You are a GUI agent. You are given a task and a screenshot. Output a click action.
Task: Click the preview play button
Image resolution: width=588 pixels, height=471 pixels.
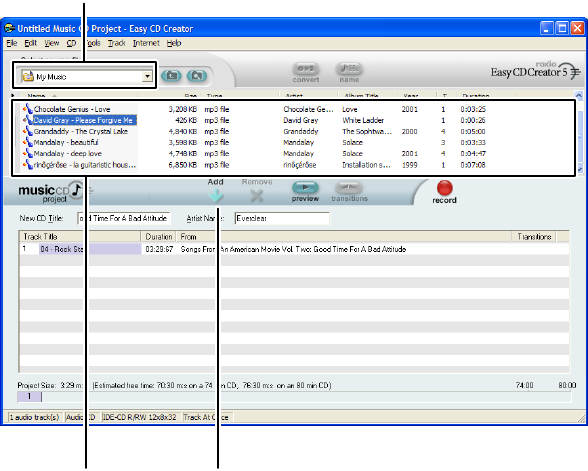click(x=305, y=187)
